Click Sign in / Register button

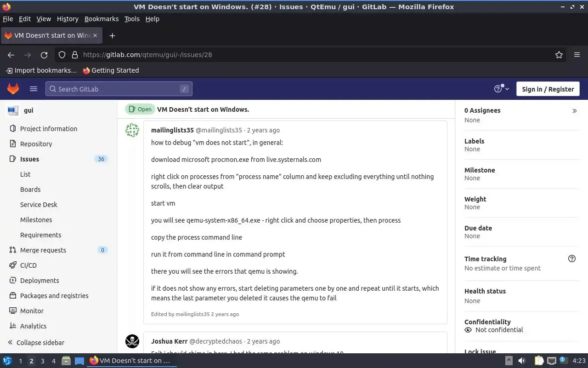tap(548, 89)
